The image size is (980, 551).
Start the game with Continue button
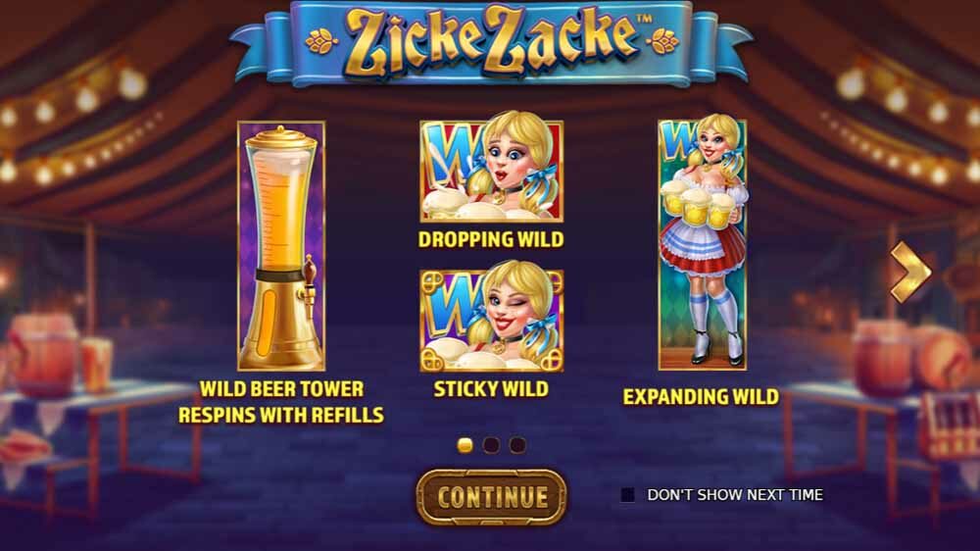coord(492,497)
